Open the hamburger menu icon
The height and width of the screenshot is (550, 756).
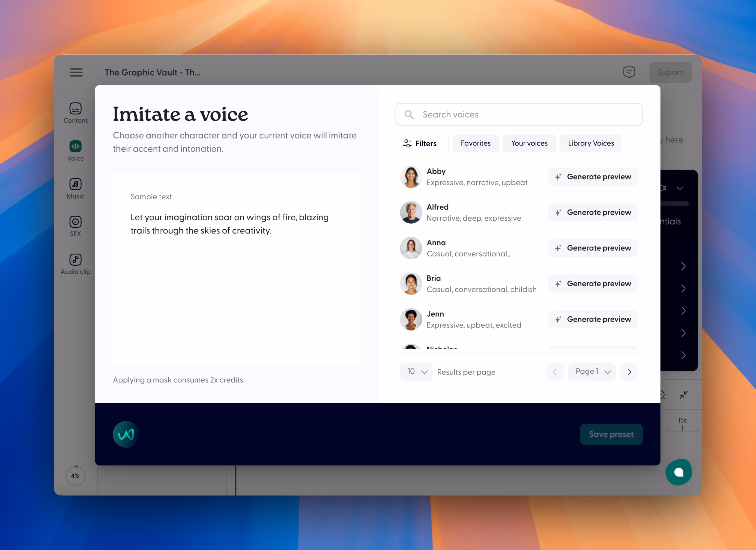coord(76,72)
